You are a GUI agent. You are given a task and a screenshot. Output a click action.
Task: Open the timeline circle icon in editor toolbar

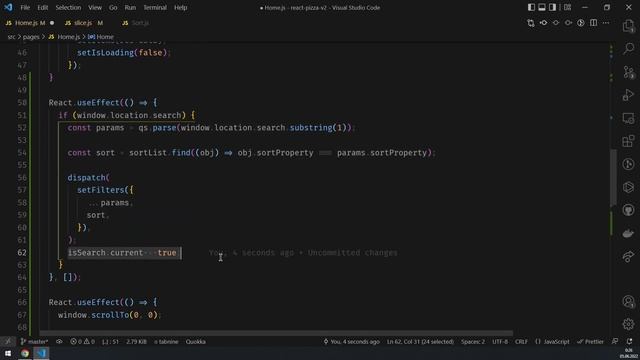tap(581, 23)
